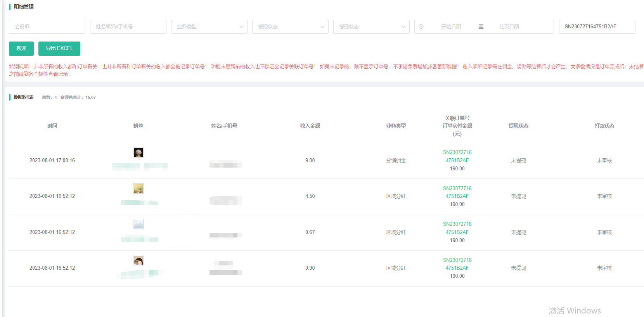Open order link in the 4.50 row
The image size is (644, 317).
(457, 192)
